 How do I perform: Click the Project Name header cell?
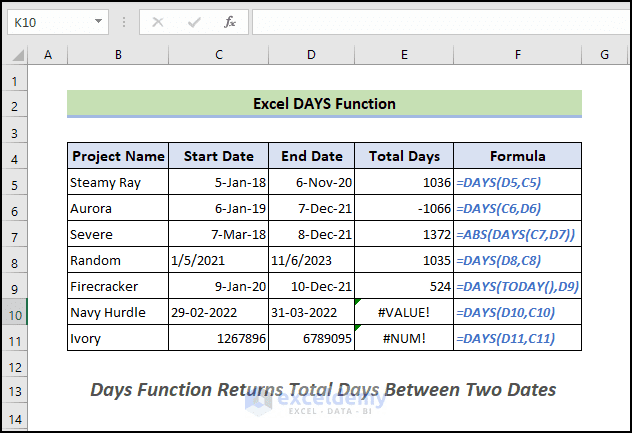click(x=118, y=156)
